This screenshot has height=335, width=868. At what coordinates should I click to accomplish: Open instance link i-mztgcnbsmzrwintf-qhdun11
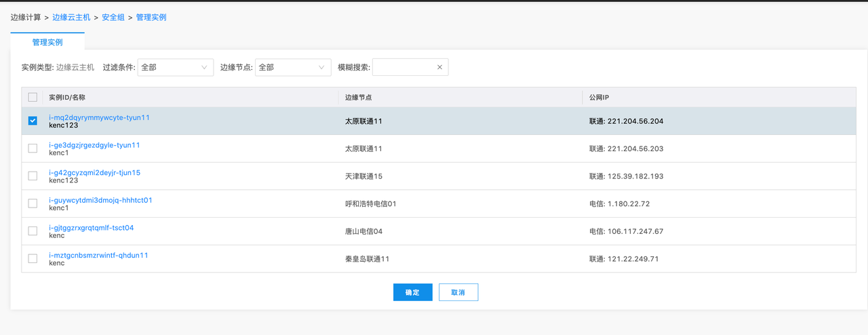point(98,256)
